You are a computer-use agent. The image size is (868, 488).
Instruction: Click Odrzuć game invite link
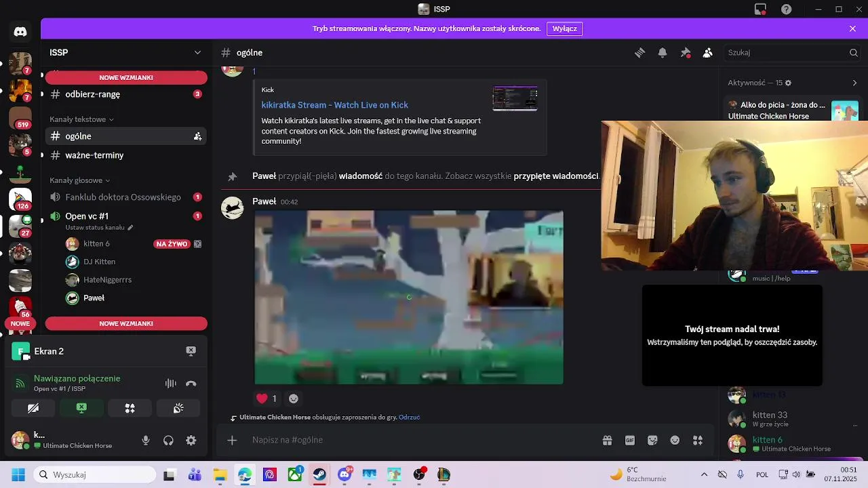410,418
